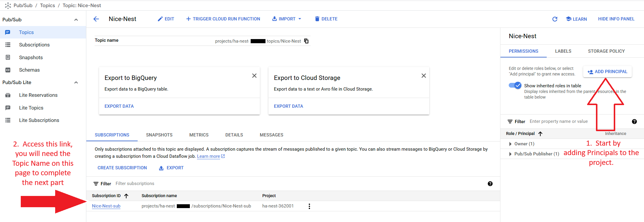The image size is (644, 222).
Task: Click the subscriptions Filter icon
Action: point(96,184)
